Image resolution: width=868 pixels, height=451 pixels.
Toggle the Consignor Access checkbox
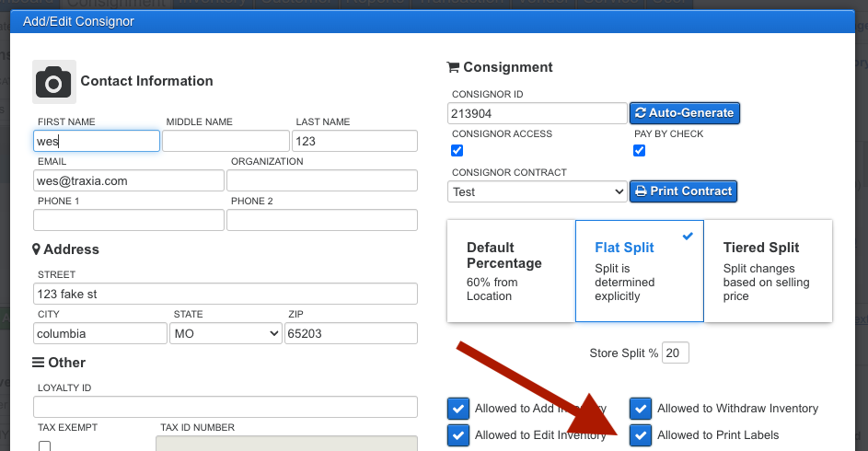point(457,151)
